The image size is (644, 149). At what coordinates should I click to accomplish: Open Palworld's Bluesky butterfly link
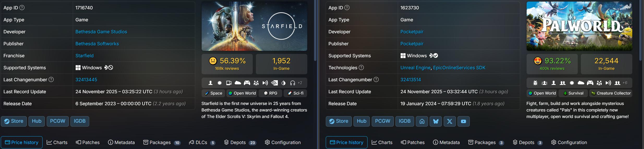[436, 121]
